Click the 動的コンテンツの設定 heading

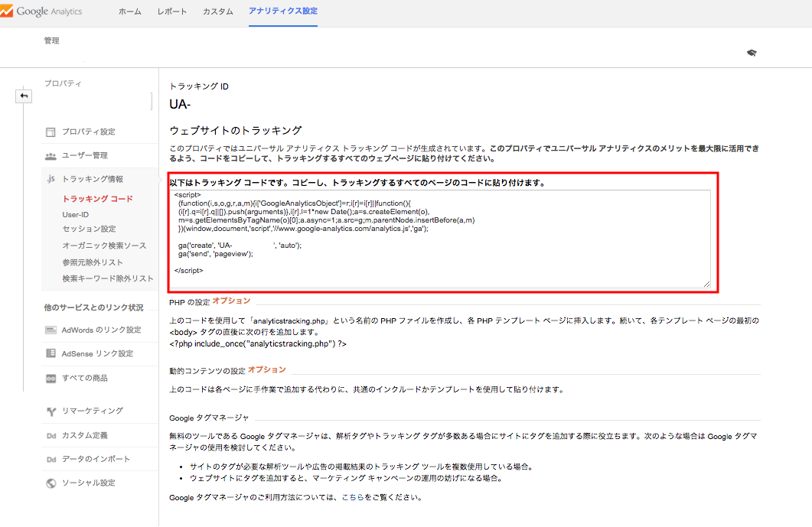tap(207, 371)
